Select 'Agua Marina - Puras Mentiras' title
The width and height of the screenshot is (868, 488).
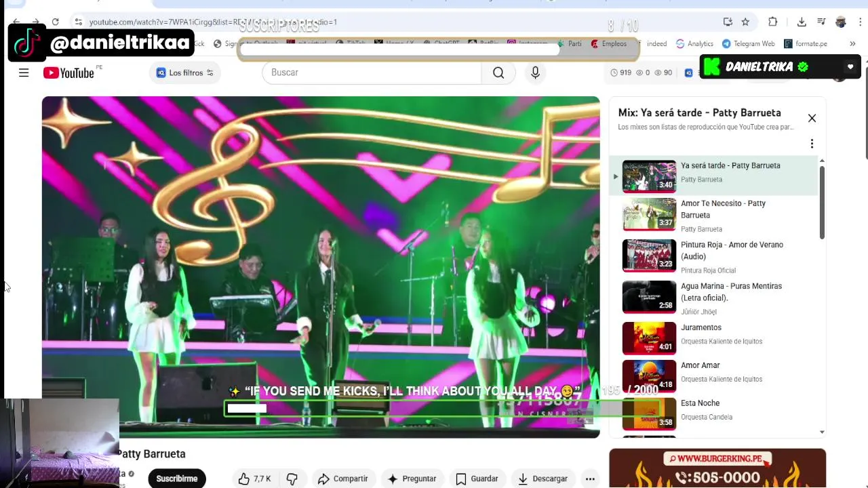[x=731, y=291]
